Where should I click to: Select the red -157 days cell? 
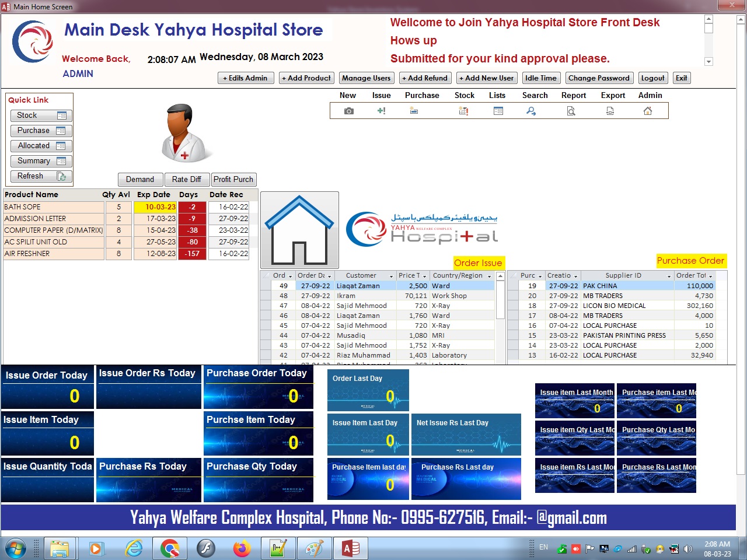(x=192, y=254)
